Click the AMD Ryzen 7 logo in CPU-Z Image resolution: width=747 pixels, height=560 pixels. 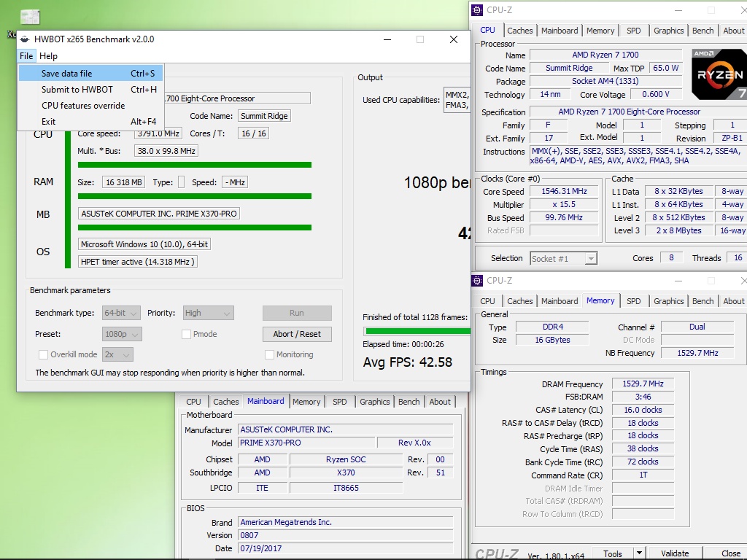(x=719, y=74)
